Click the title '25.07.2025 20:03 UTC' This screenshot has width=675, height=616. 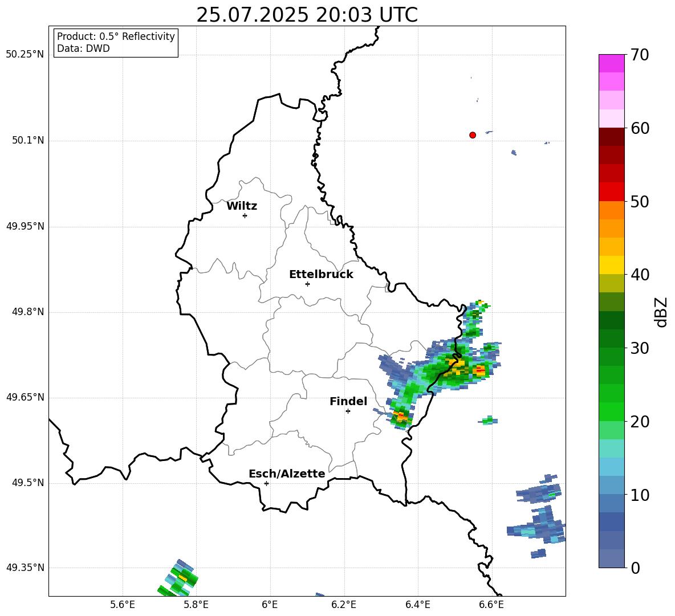click(x=307, y=15)
